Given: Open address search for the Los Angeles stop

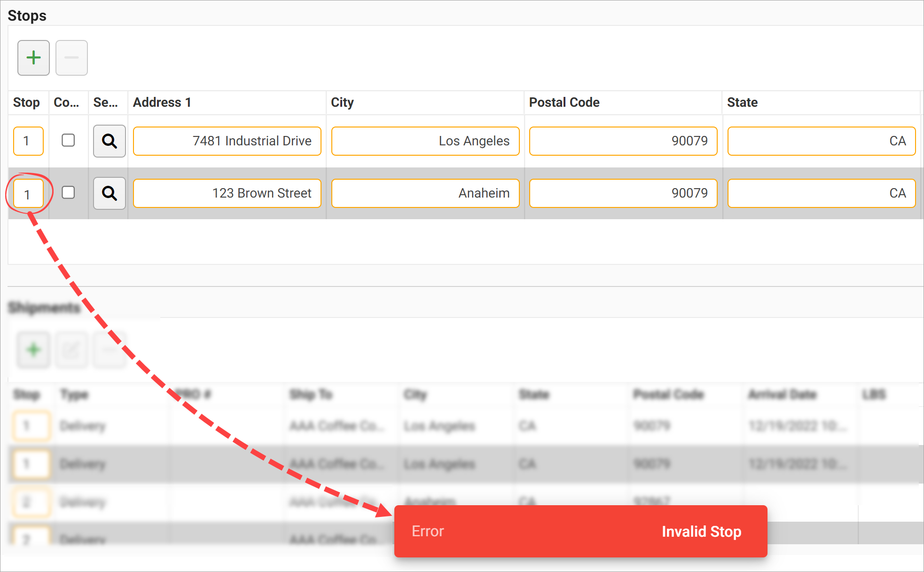Looking at the screenshot, I should pos(109,141).
